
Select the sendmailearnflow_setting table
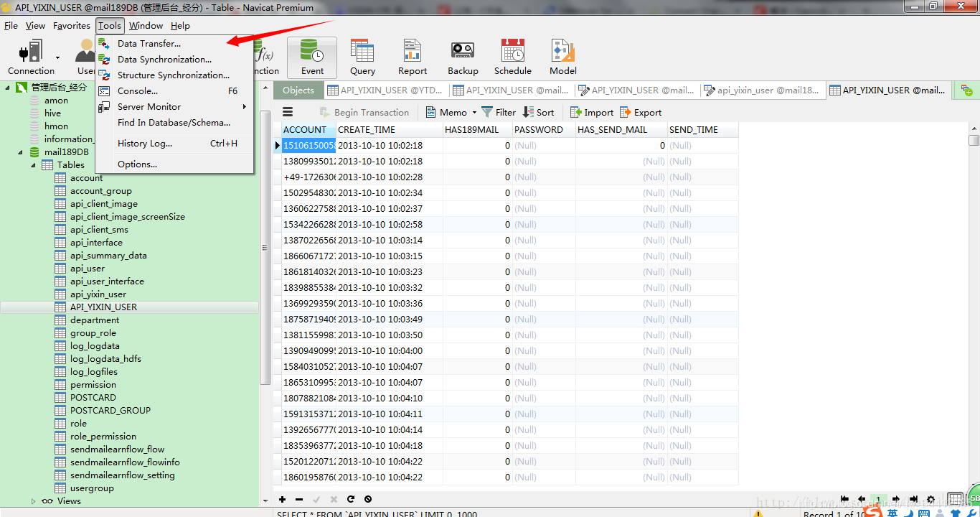(x=122, y=475)
